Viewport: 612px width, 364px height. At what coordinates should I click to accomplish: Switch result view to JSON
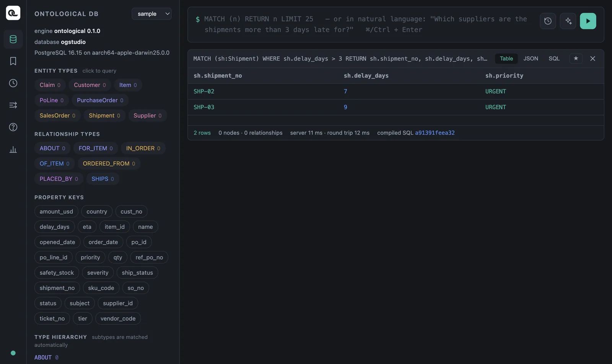531,58
